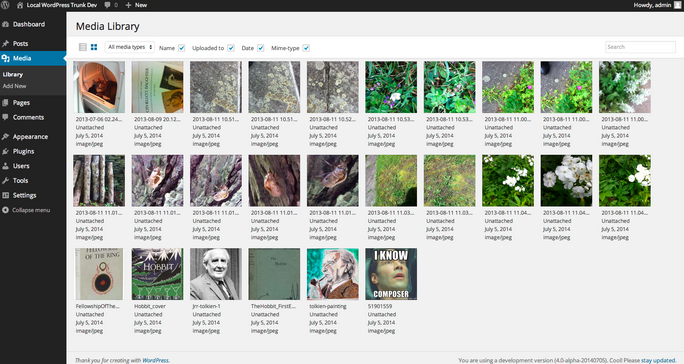The image size is (684, 364).
Task: Open the Settings menu item
Action: (33, 195)
